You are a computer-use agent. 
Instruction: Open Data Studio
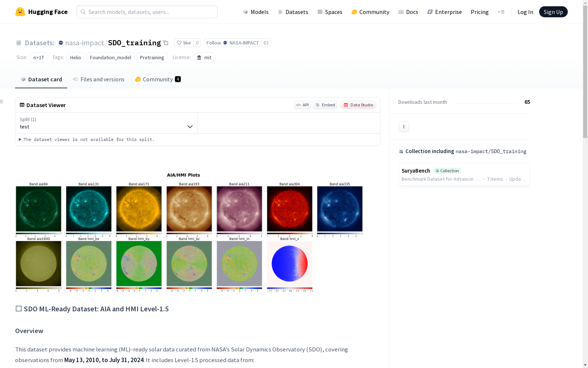(x=358, y=105)
